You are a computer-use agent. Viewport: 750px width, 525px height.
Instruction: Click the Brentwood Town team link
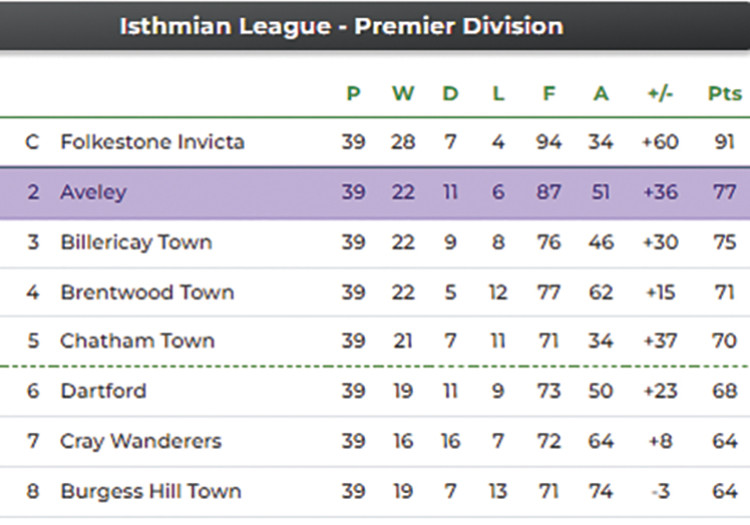[147, 292]
